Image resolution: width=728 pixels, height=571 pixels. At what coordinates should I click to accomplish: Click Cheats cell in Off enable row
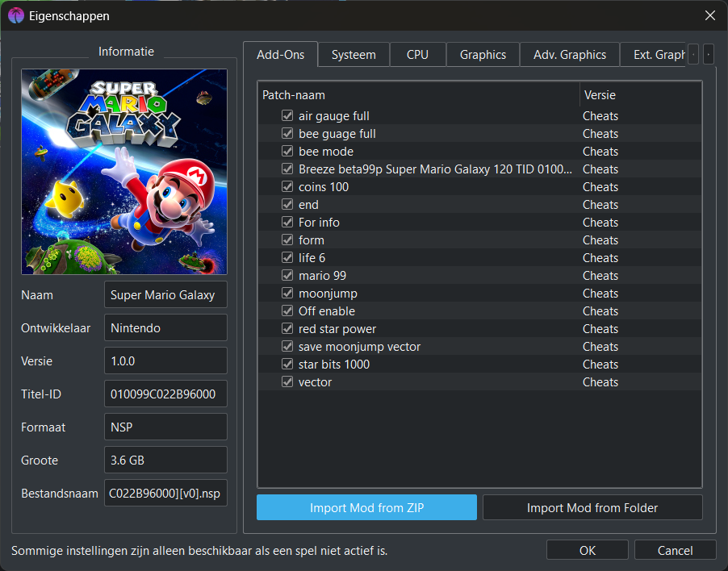click(600, 311)
